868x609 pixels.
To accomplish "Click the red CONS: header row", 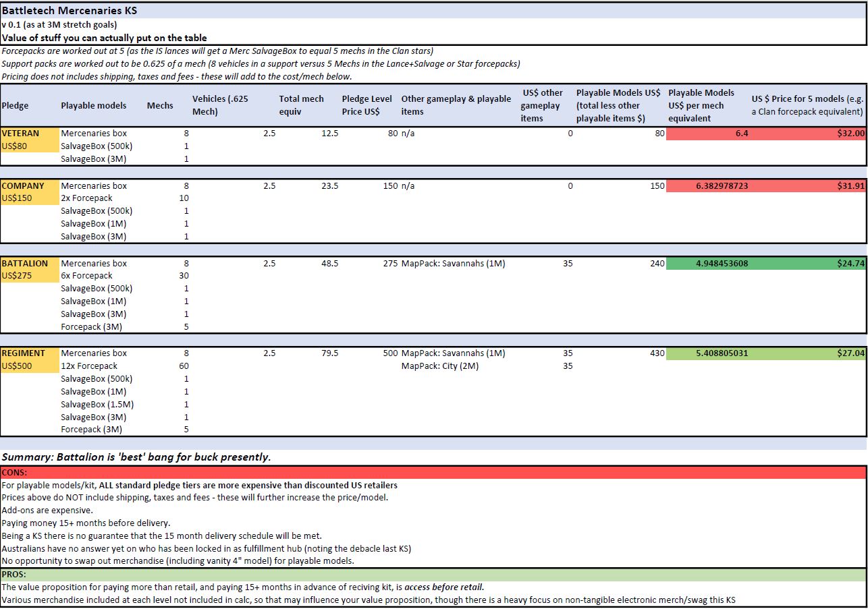I will (433, 473).
